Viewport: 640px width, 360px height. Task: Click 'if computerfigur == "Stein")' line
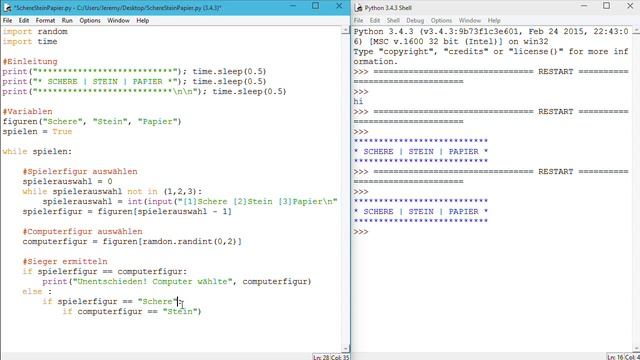(x=132, y=311)
